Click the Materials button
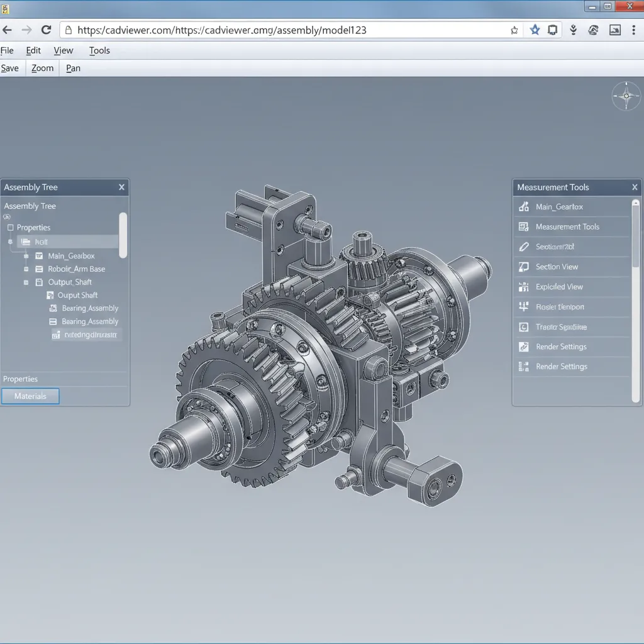 [30, 396]
